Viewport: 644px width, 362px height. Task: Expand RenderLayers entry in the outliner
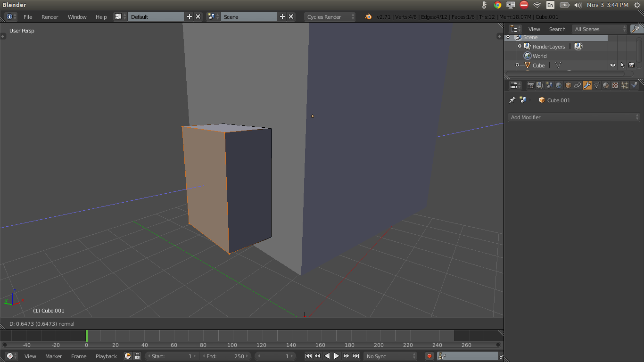520,46
